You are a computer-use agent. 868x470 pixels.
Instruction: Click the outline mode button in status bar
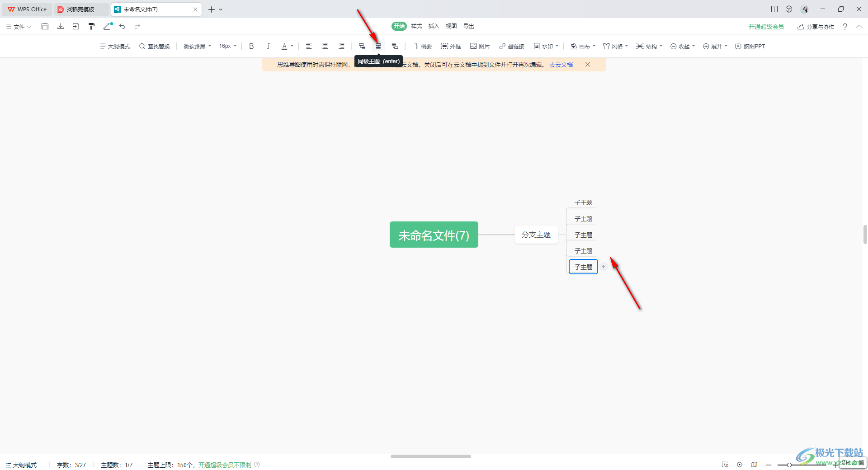[x=21, y=465]
